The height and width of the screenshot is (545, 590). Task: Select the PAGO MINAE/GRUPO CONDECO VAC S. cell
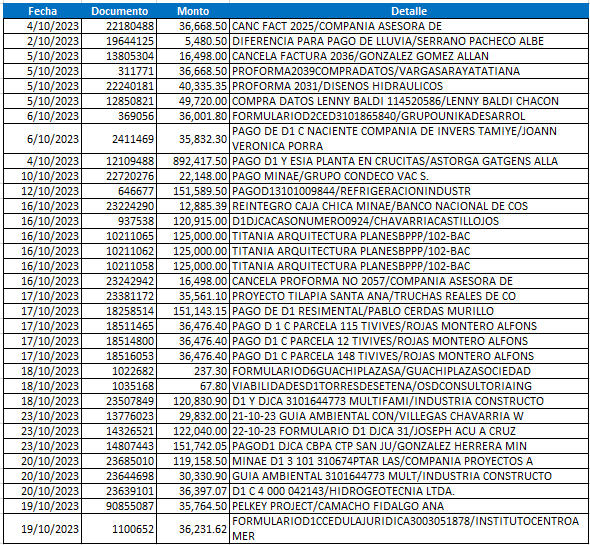pyautogui.click(x=409, y=176)
